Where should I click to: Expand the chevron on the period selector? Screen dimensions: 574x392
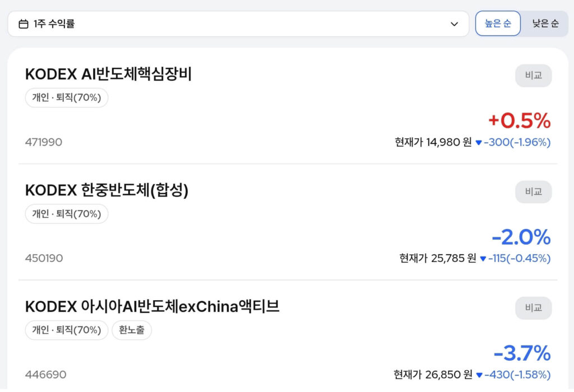453,24
